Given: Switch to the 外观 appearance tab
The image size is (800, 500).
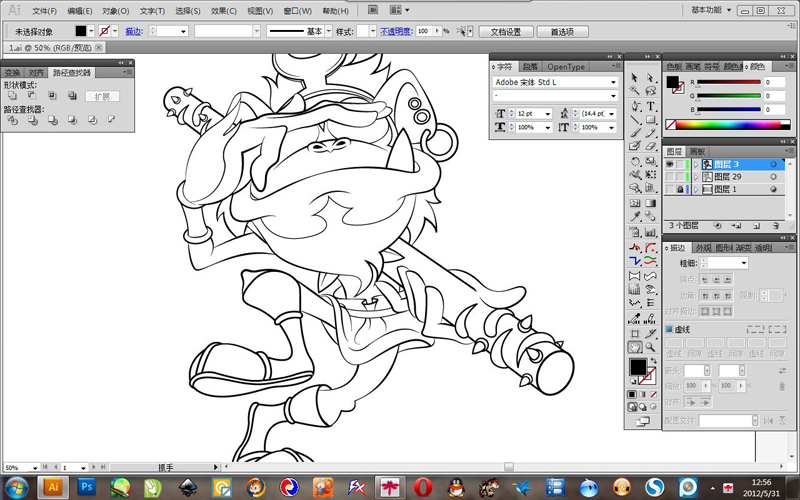Looking at the screenshot, I should [703, 248].
